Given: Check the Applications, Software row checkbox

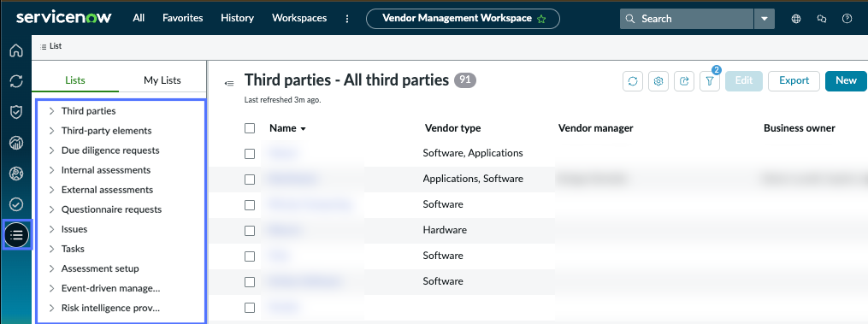Looking at the screenshot, I should click(x=250, y=179).
